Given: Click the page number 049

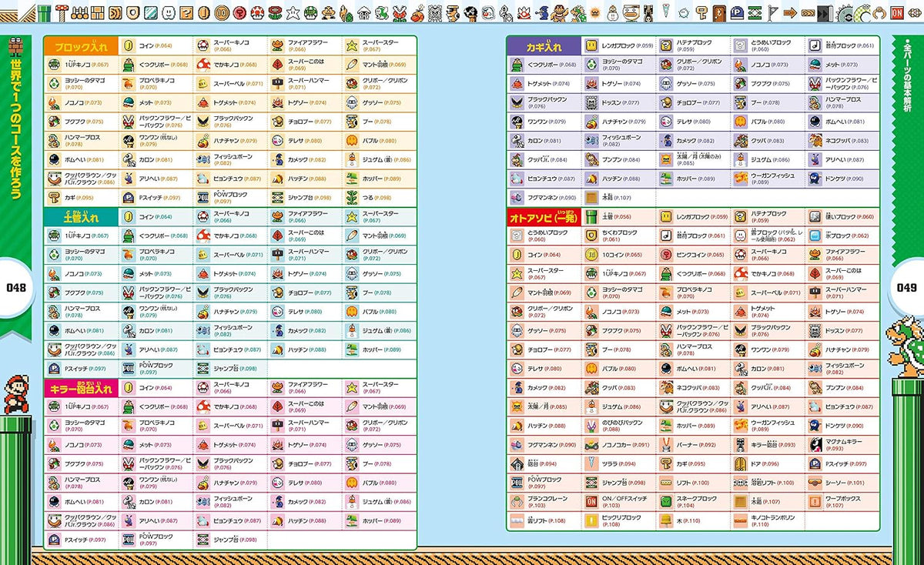Looking at the screenshot, I should [x=907, y=288].
